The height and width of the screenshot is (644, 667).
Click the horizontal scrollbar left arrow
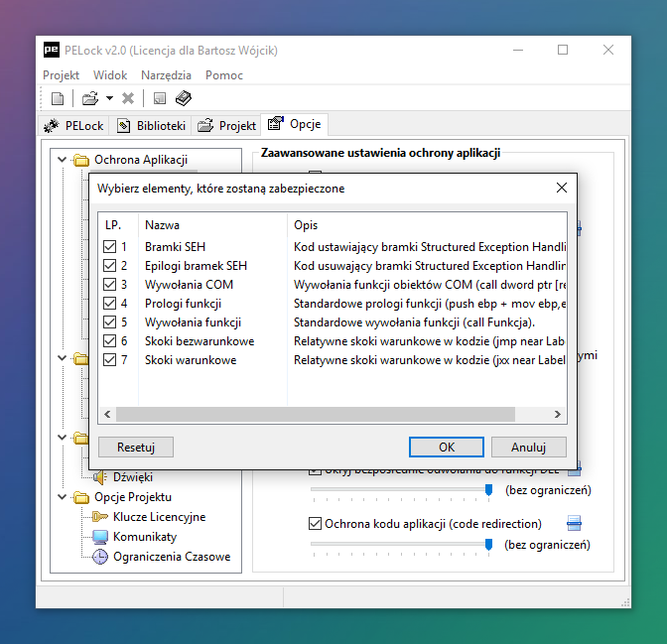pyautogui.click(x=107, y=415)
